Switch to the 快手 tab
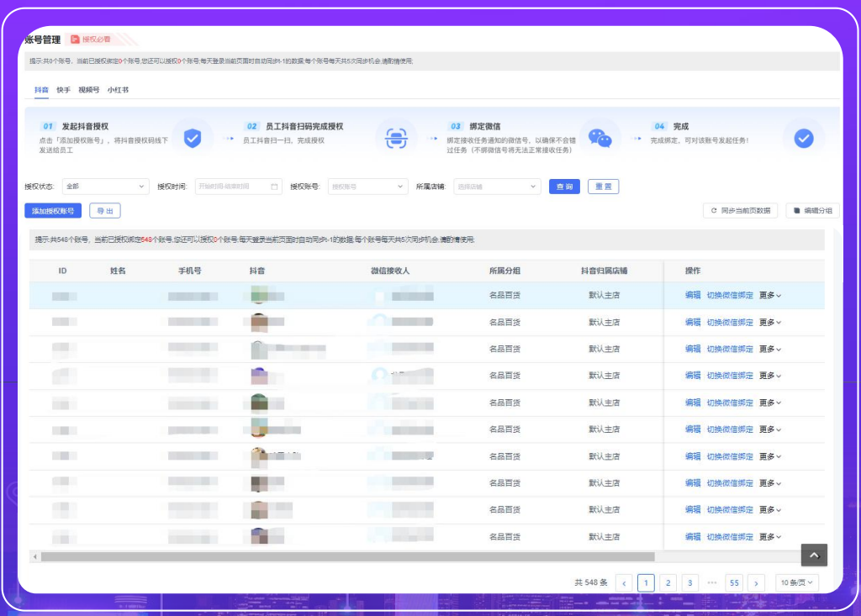This screenshot has height=616, width=861. (64, 90)
